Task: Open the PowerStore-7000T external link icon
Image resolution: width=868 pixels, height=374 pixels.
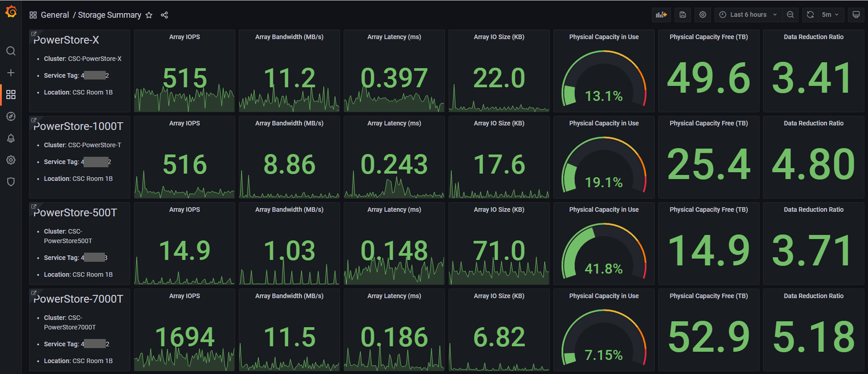Action: point(34,293)
